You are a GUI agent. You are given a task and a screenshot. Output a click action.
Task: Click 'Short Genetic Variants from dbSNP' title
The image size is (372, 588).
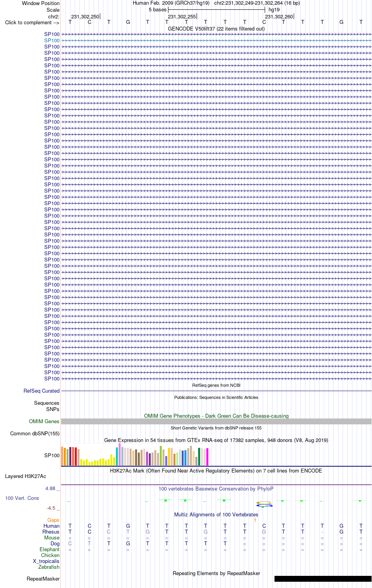[x=216, y=428]
